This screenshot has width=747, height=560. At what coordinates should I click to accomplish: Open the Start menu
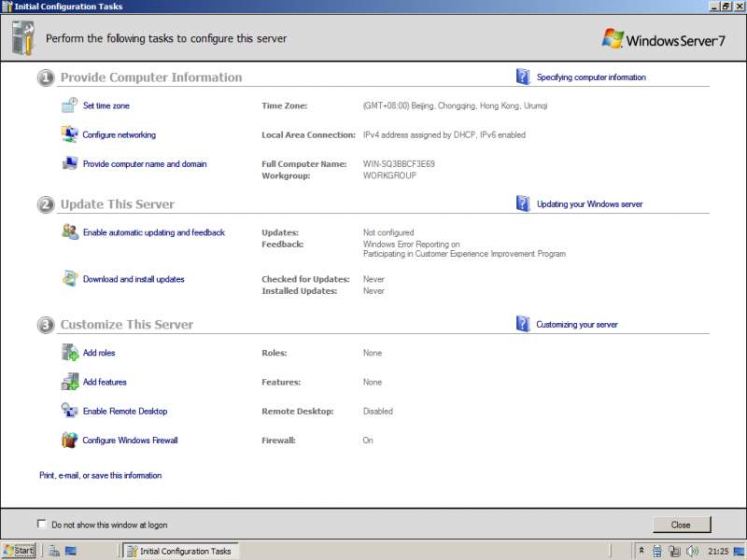[19, 551]
